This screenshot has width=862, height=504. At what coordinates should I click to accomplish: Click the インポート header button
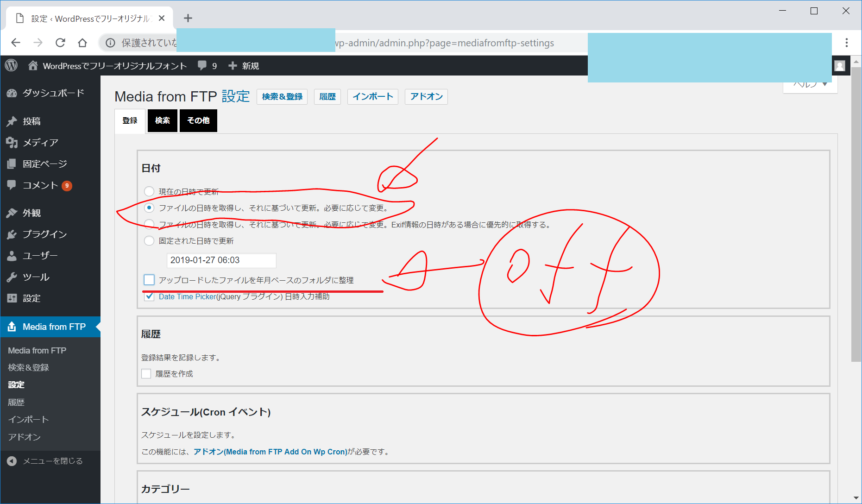373,96
